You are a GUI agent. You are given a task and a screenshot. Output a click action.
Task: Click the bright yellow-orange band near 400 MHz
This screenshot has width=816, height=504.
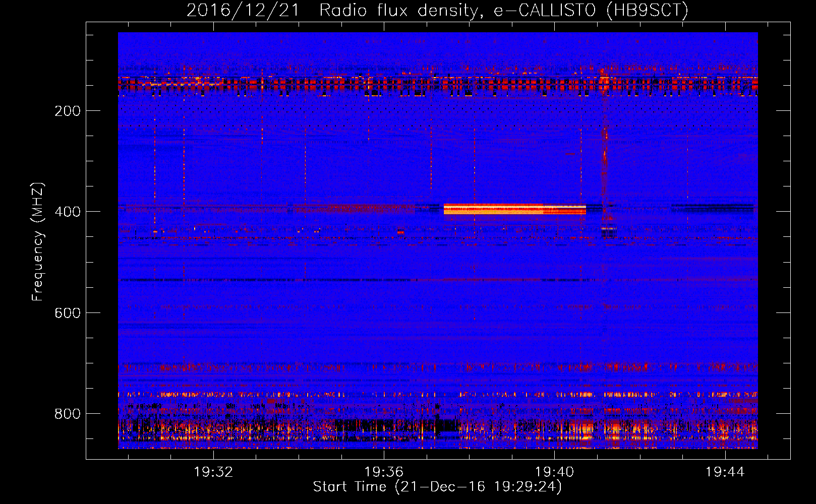click(x=515, y=209)
